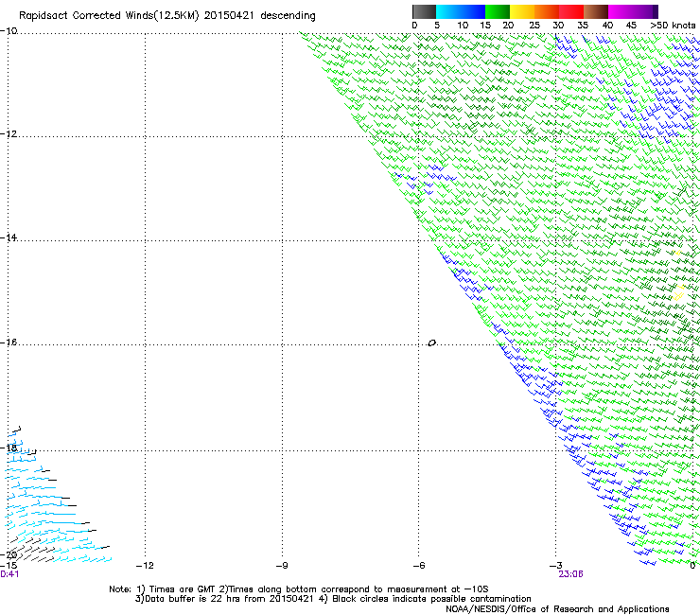Click the blue 10-15 knots color band
The width and height of the screenshot is (700, 615).
(x=473, y=11)
